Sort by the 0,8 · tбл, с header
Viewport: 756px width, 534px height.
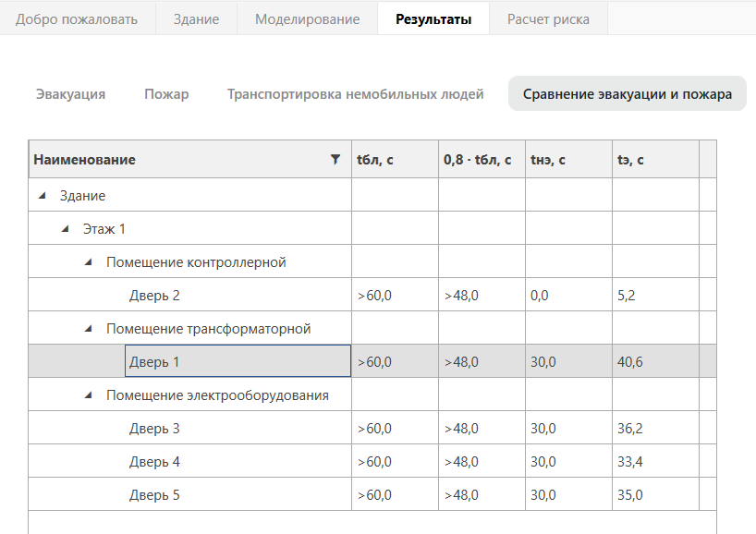(x=482, y=160)
